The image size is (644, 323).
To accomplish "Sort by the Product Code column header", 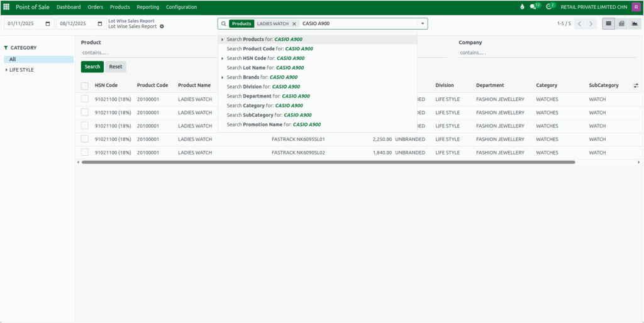I will pos(152,85).
